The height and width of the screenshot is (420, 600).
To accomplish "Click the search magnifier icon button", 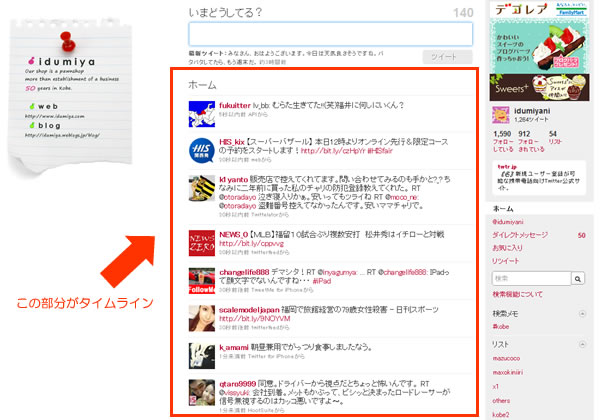I will (578, 279).
